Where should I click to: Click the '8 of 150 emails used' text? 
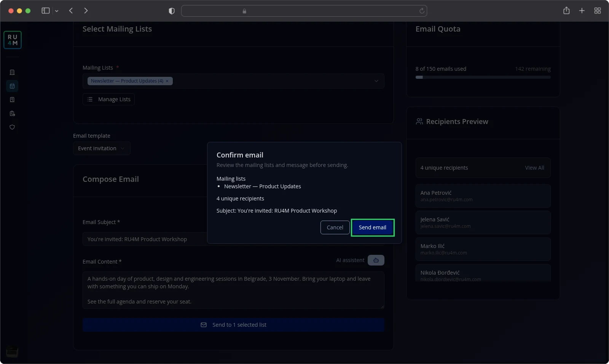(441, 69)
